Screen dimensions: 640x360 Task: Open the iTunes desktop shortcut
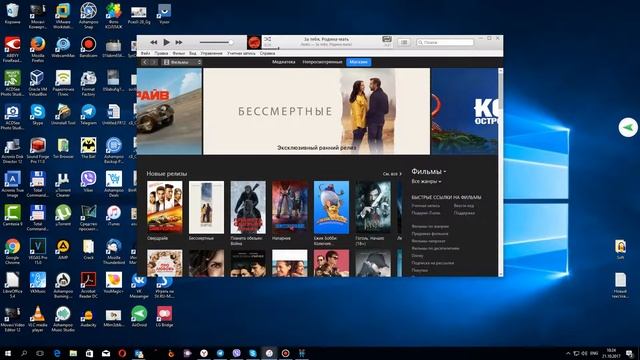click(x=113, y=215)
